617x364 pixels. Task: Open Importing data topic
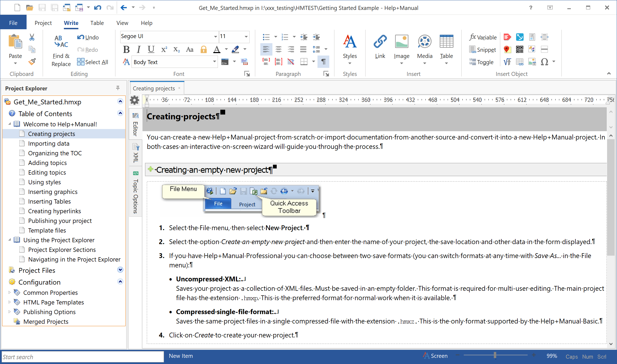coord(49,144)
